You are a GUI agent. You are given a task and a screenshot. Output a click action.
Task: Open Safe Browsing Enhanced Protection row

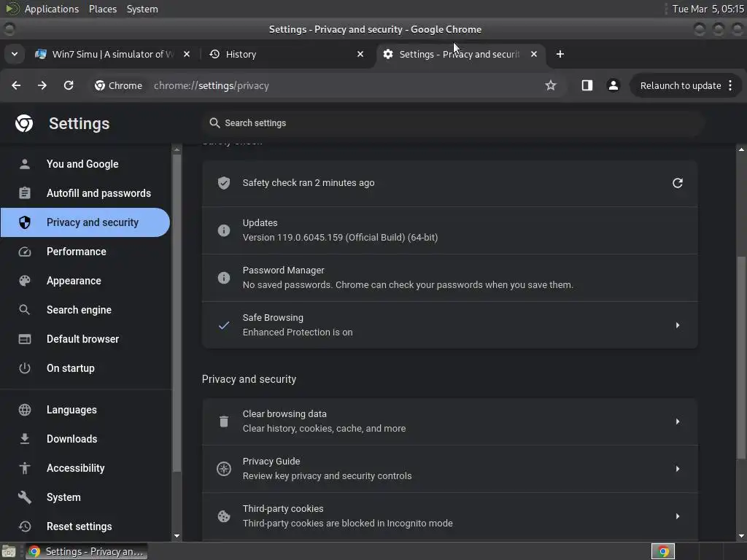450,324
